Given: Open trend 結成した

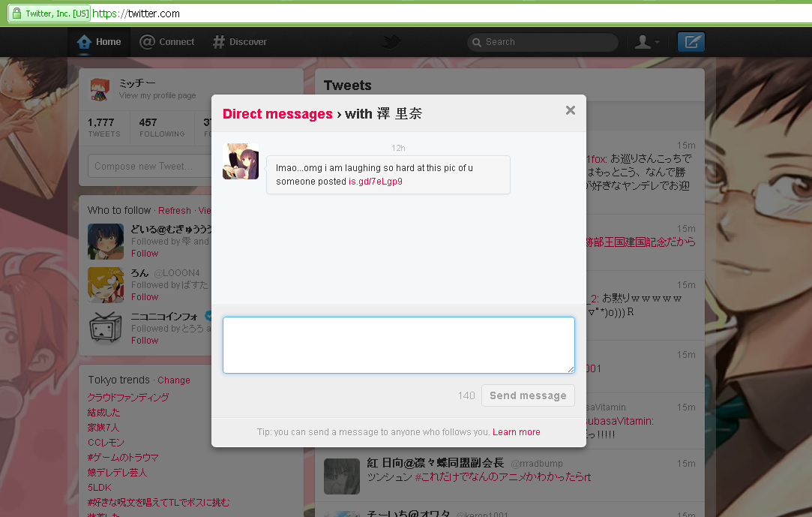Looking at the screenshot, I should (103, 413).
